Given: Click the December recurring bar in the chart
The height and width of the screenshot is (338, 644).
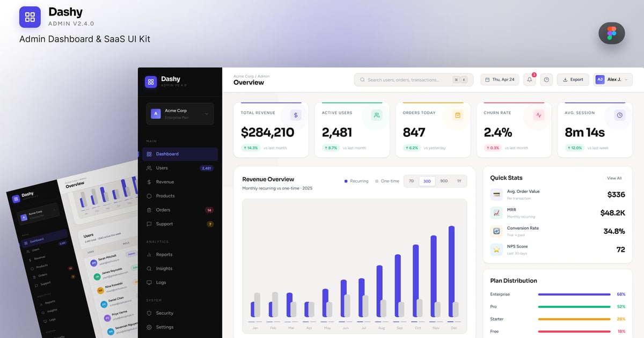Looking at the screenshot, I should [451, 271].
